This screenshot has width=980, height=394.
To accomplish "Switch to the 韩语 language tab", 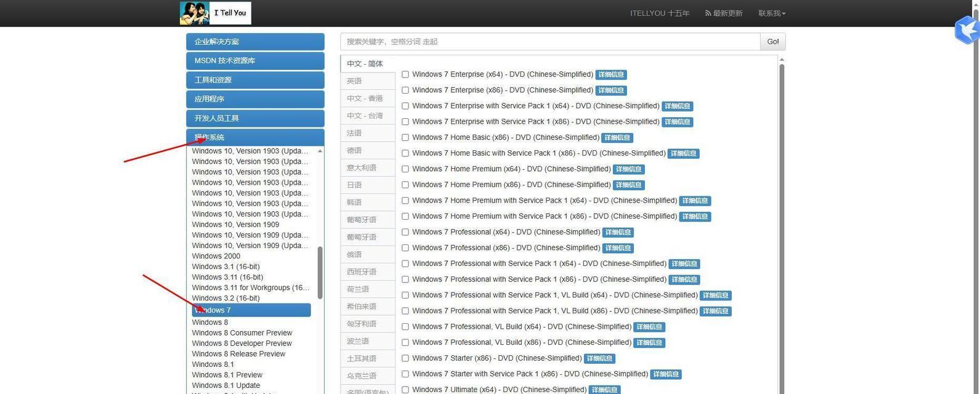I will click(368, 203).
